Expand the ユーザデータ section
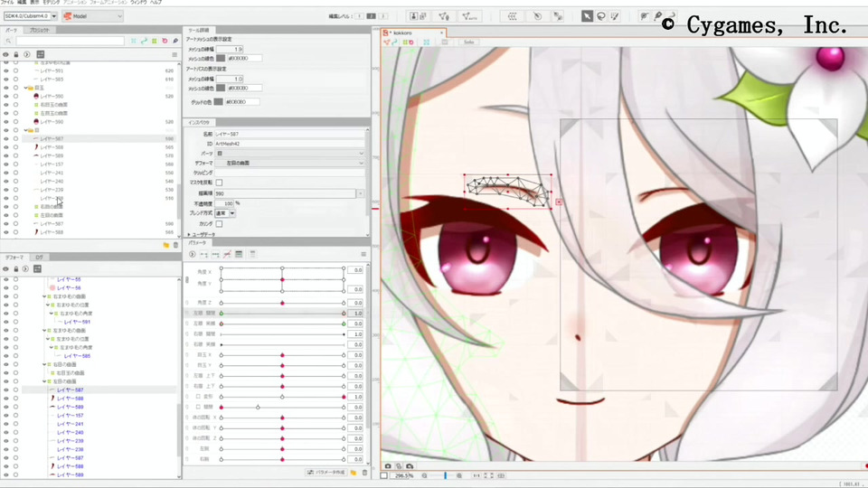The width and height of the screenshot is (868, 488). (189, 235)
